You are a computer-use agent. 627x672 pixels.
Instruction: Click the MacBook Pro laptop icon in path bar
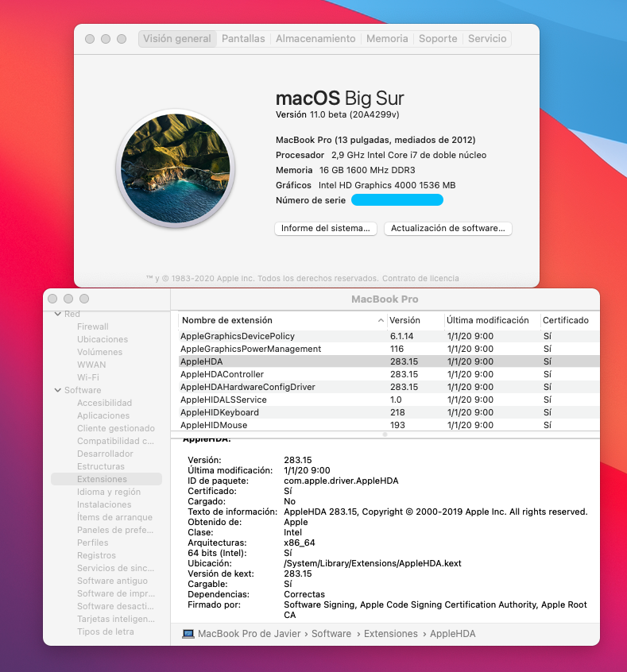click(x=188, y=633)
